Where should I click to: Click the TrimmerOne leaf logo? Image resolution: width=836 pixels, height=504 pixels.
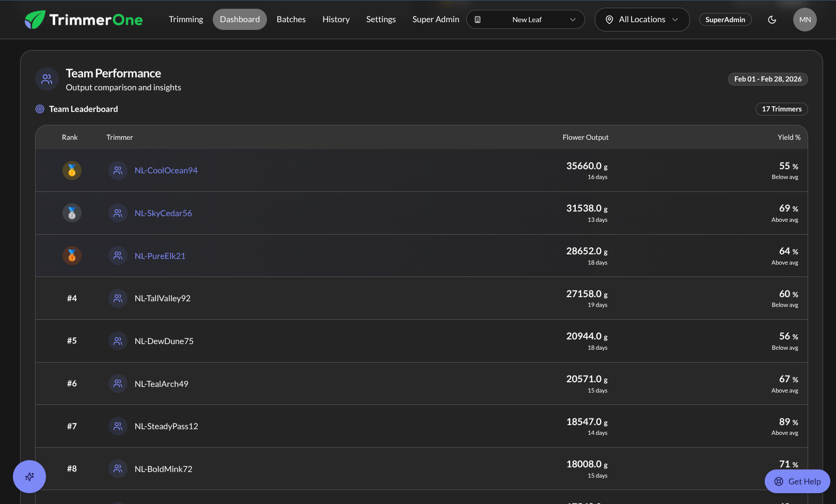click(x=35, y=20)
